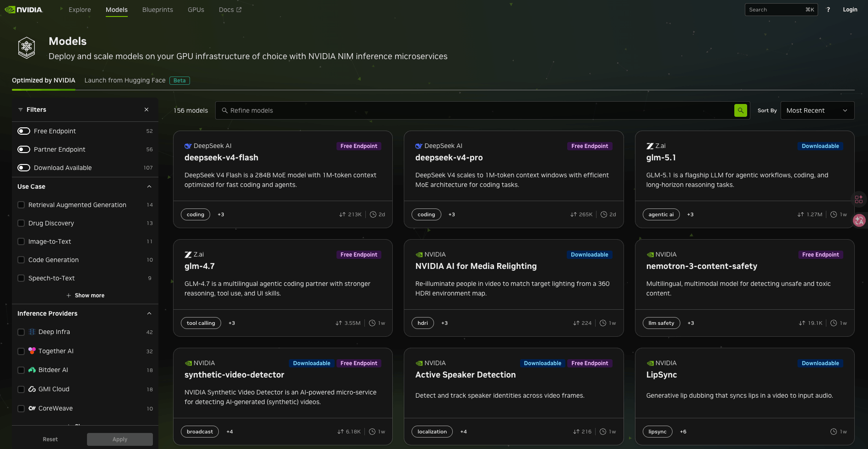The height and width of the screenshot is (449, 868).
Task: Click NVIDIA logo on Active Speaker Detection card
Action: [418, 363]
